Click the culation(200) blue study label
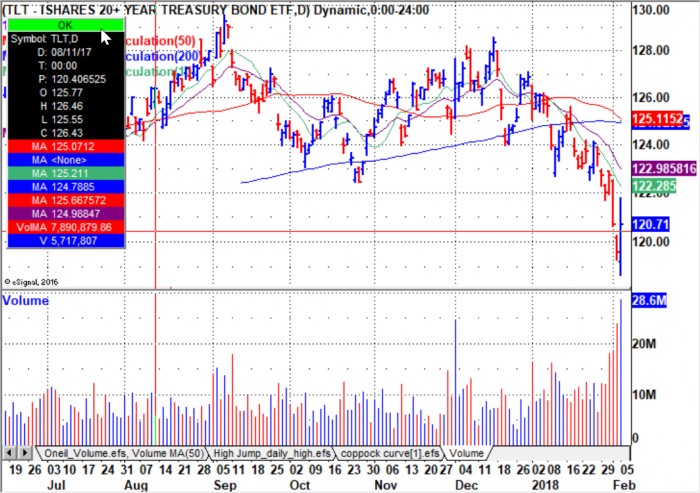This screenshot has height=493, width=700. pos(163,56)
